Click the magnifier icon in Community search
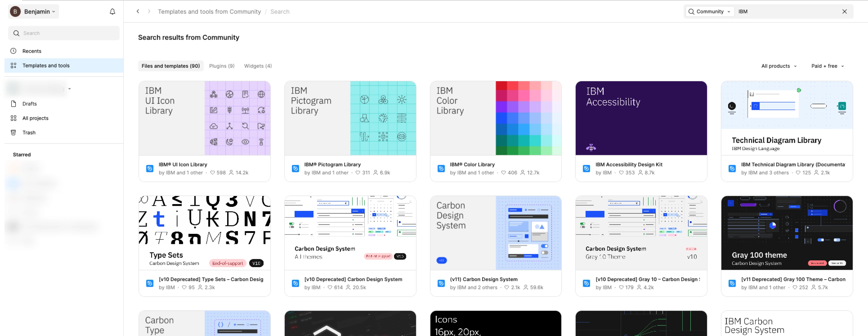The image size is (868, 336). click(x=691, y=11)
